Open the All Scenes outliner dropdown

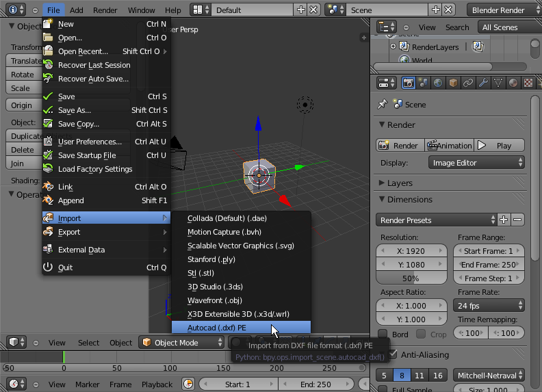(510, 27)
